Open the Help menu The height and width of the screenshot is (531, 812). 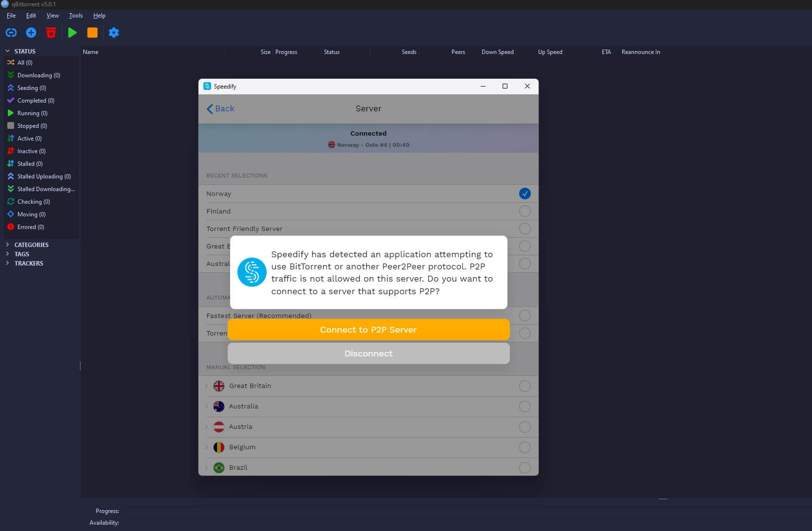tap(99, 16)
